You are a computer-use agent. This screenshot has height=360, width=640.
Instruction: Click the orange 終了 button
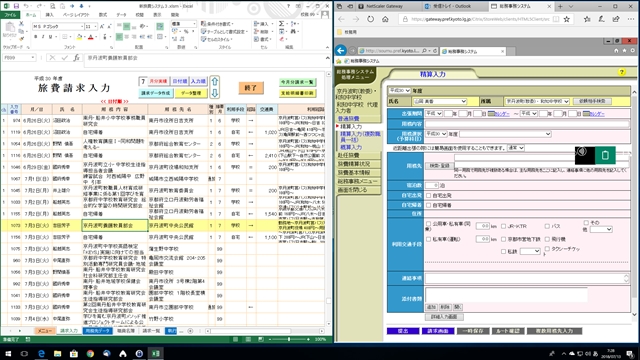[251, 88]
